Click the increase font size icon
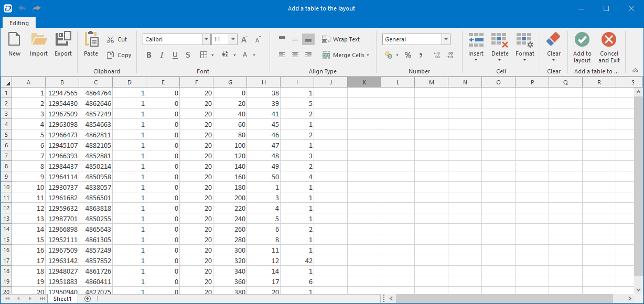 pyautogui.click(x=244, y=39)
